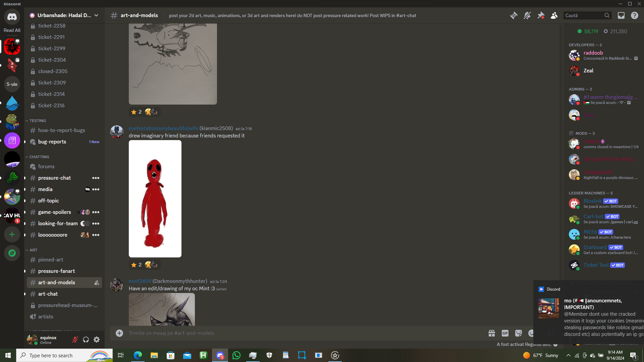Viewport: 644px width, 362px height.
Task: Open the Threads icon in channel header
Action: [514, 15]
